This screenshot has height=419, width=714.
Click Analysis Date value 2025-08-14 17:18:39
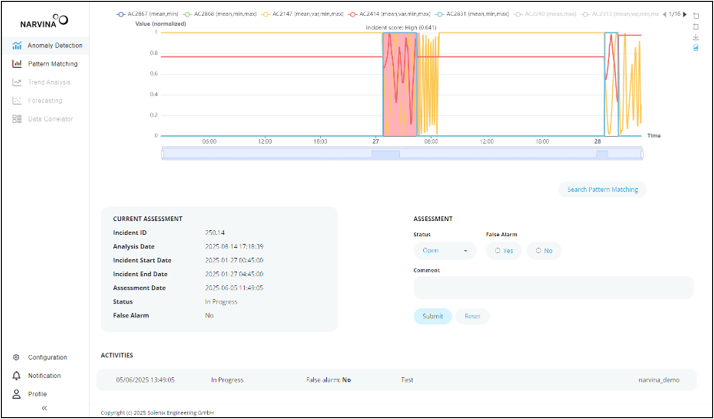tap(234, 246)
